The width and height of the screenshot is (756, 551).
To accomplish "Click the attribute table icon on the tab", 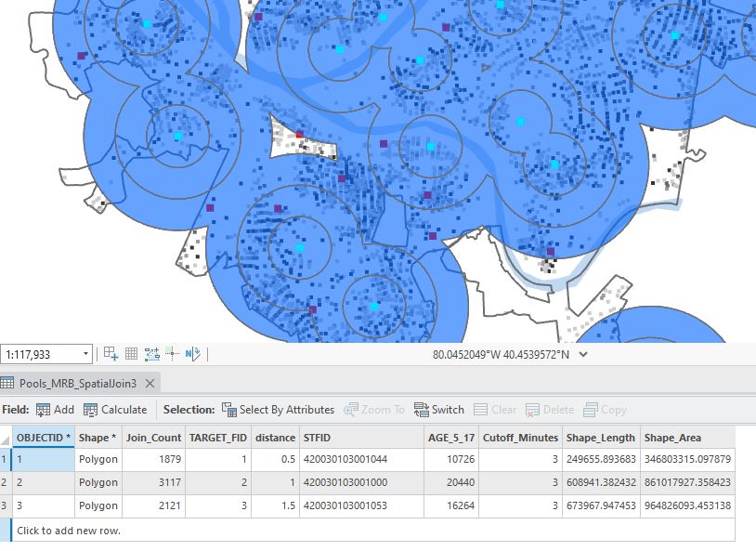I will pos(7,381).
